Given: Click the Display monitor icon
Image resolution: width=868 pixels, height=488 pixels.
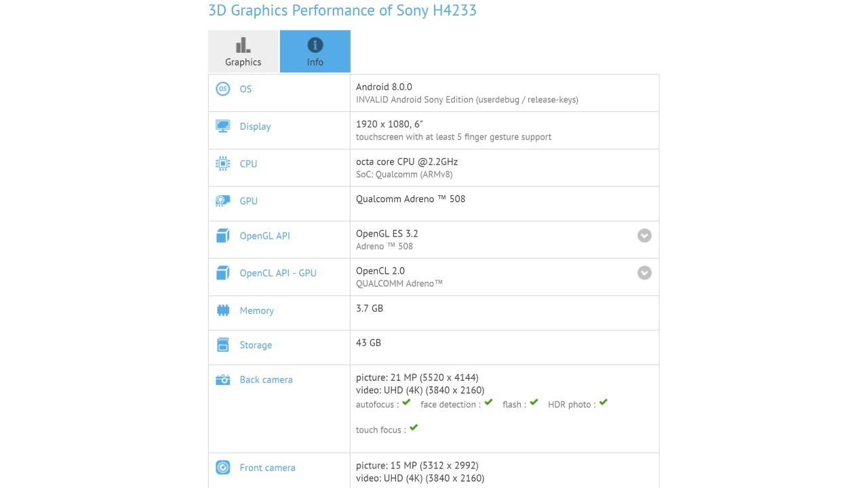Looking at the screenshot, I should pos(222,126).
